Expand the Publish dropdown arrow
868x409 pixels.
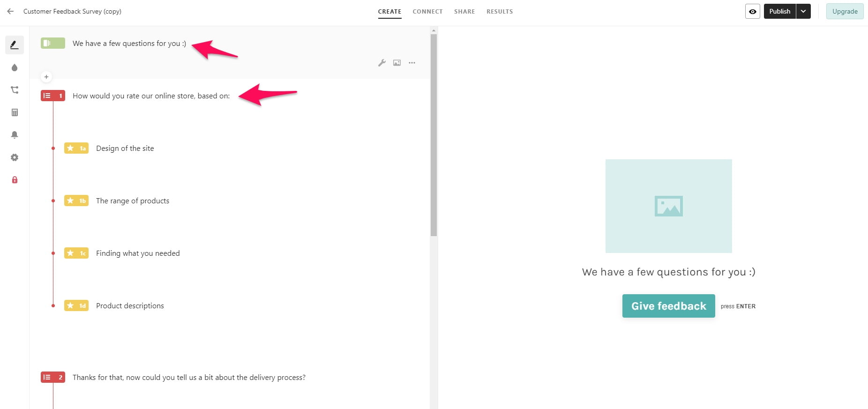[803, 11]
